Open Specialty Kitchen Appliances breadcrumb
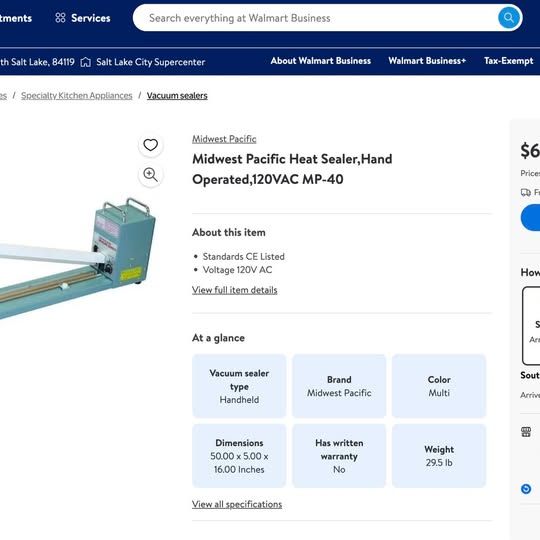 point(76,95)
